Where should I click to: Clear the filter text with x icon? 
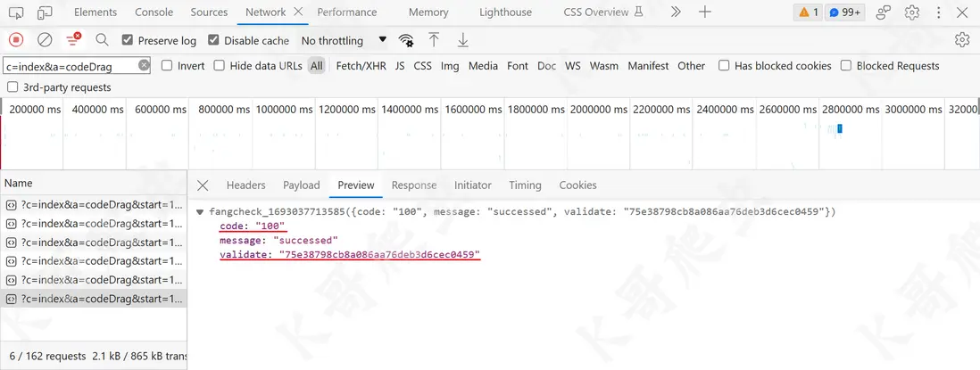click(144, 65)
